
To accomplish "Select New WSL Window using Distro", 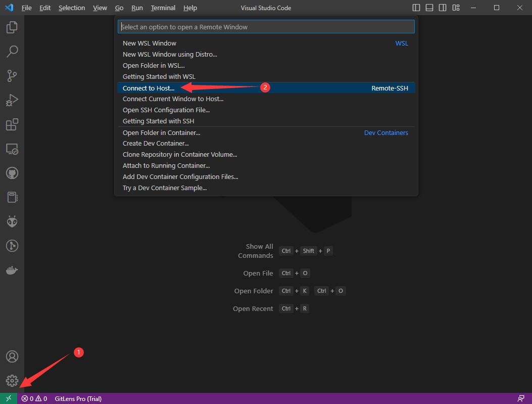I will pyautogui.click(x=266, y=54).
